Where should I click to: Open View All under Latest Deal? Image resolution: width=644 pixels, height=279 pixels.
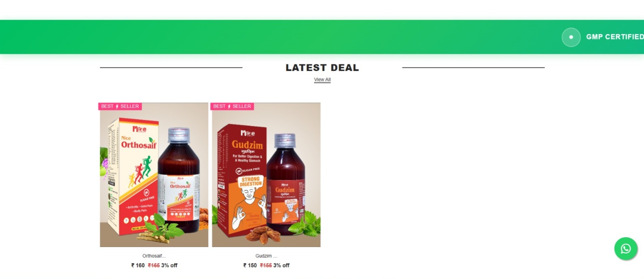click(x=322, y=80)
